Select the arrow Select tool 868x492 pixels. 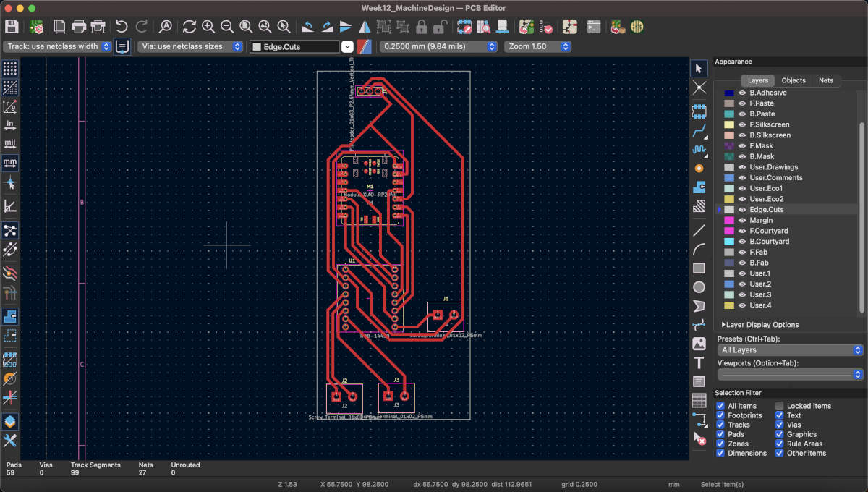699,68
